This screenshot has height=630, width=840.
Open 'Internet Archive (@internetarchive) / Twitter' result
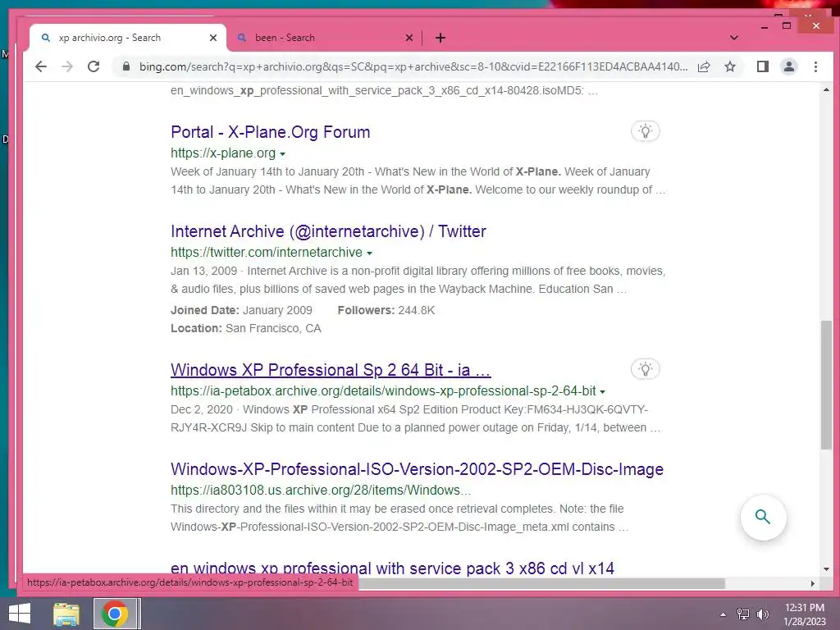328,231
